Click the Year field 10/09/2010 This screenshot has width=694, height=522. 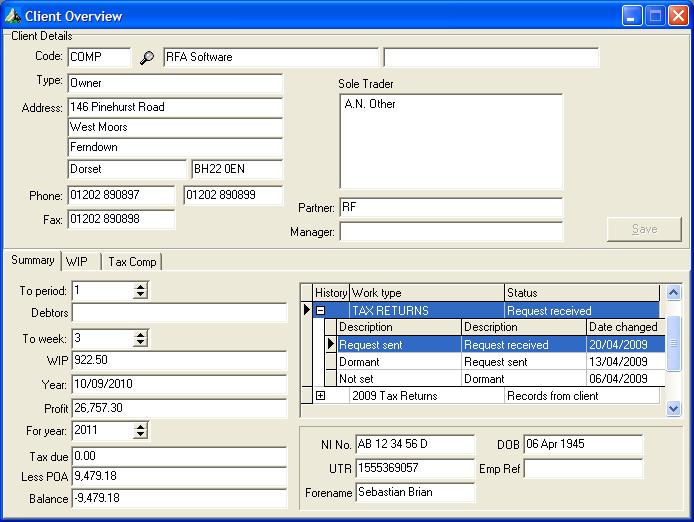pyautogui.click(x=179, y=384)
